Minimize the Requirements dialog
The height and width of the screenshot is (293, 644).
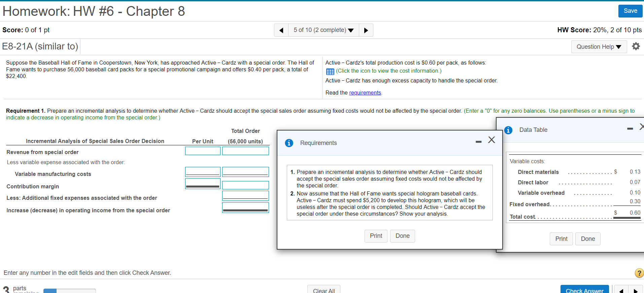click(478, 142)
